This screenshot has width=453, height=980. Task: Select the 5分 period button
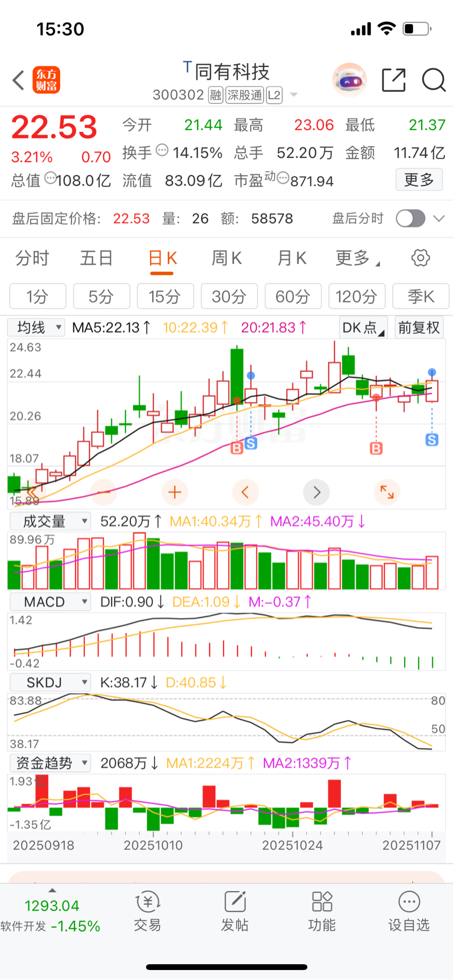tap(101, 296)
